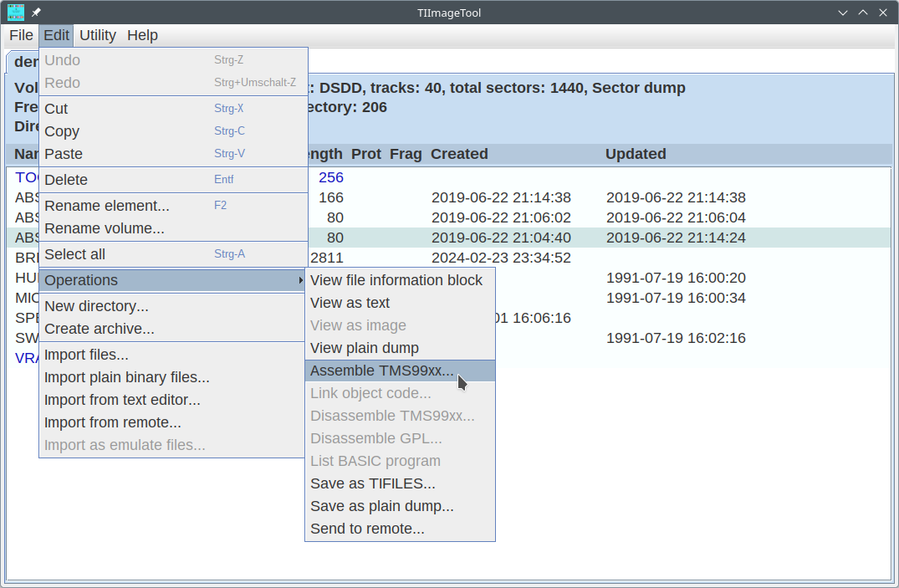Open the File menu

coord(21,35)
